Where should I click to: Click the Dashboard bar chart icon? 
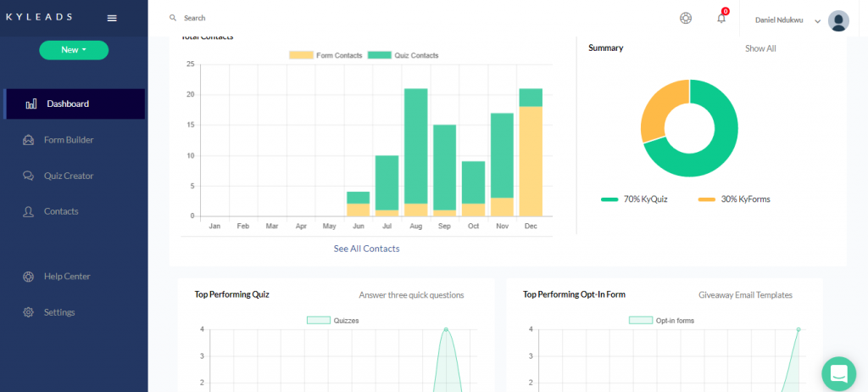pos(31,104)
